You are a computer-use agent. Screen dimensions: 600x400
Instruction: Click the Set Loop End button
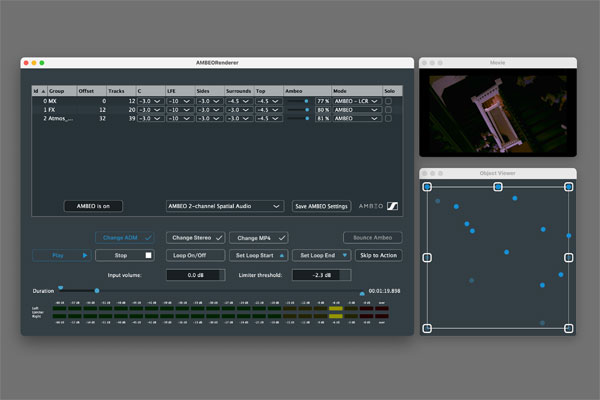[321, 255]
